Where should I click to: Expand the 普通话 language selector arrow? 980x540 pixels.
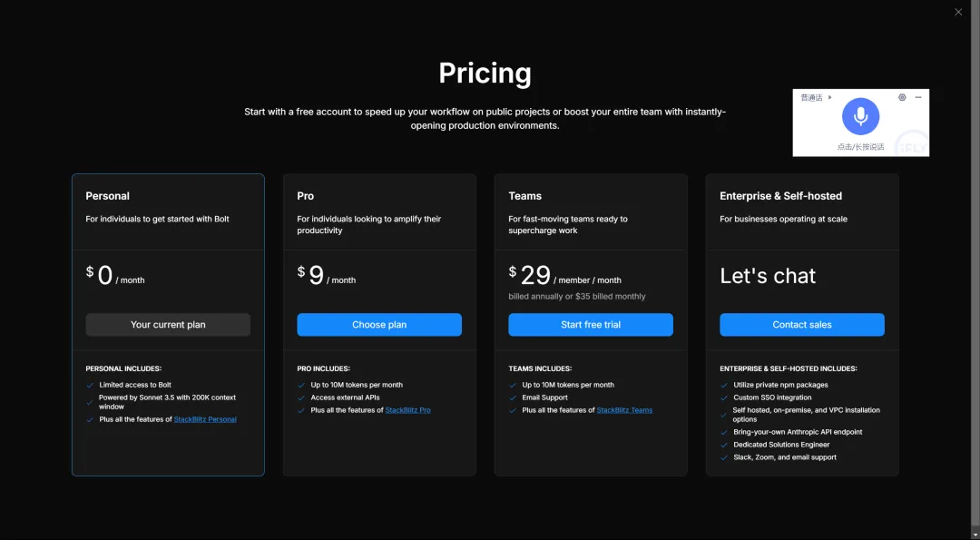(830, 97)
